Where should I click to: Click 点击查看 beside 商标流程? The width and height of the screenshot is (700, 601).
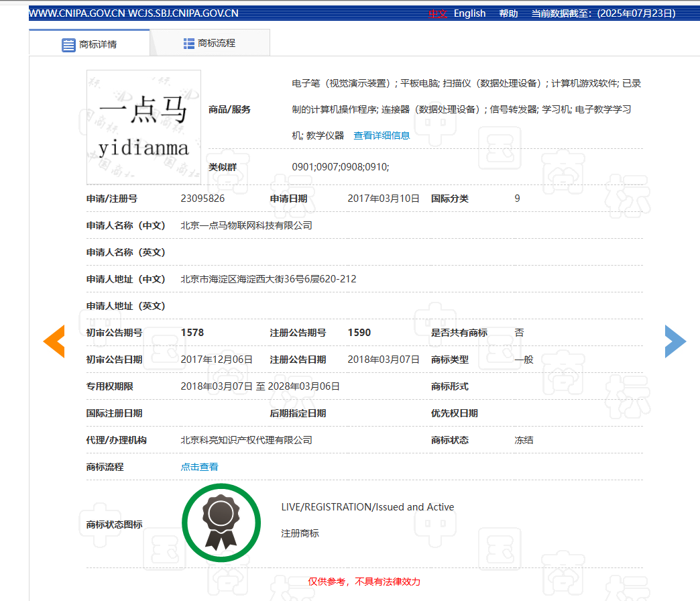pos(199,467)
